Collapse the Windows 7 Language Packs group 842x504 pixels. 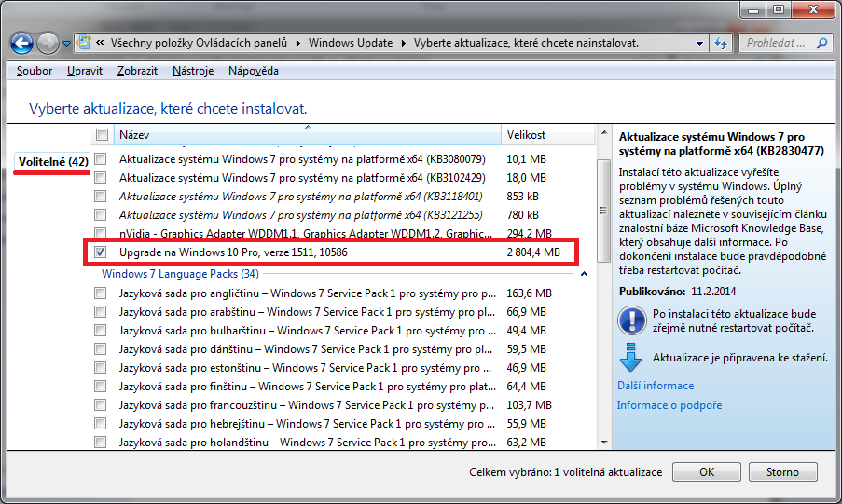coord(584,274)
